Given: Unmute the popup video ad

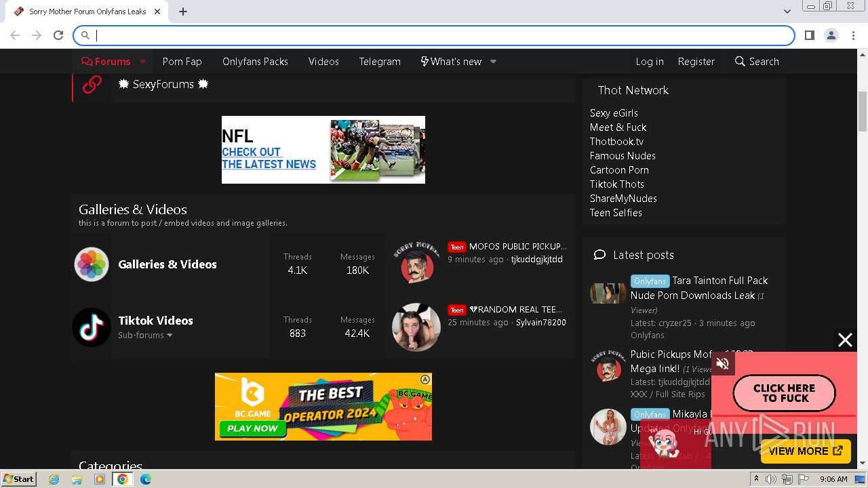Looking at the screenshot, I should pos(722,364).
